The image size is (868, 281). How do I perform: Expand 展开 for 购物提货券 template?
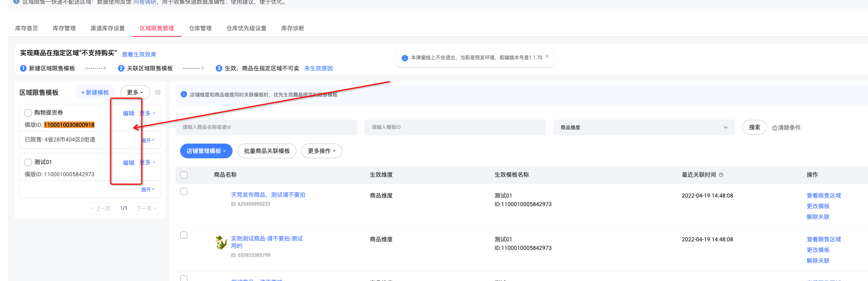pos(148,140)
